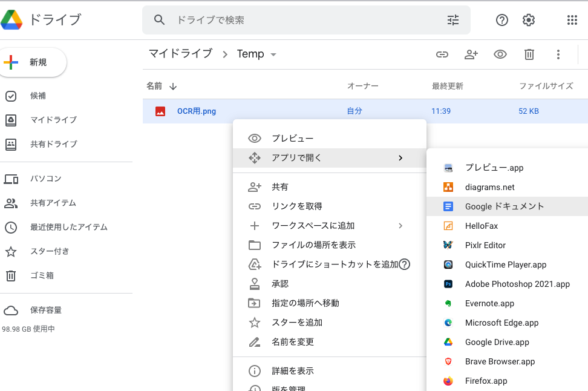Click the OCR用.png image file icon

(160, 111)
